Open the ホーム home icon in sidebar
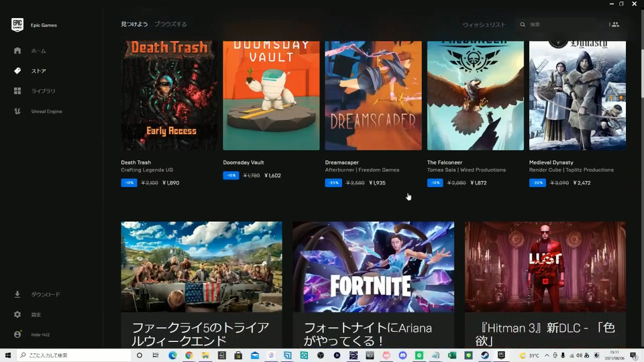The width and height of the screenshot is (644, 362). [17, 50]
